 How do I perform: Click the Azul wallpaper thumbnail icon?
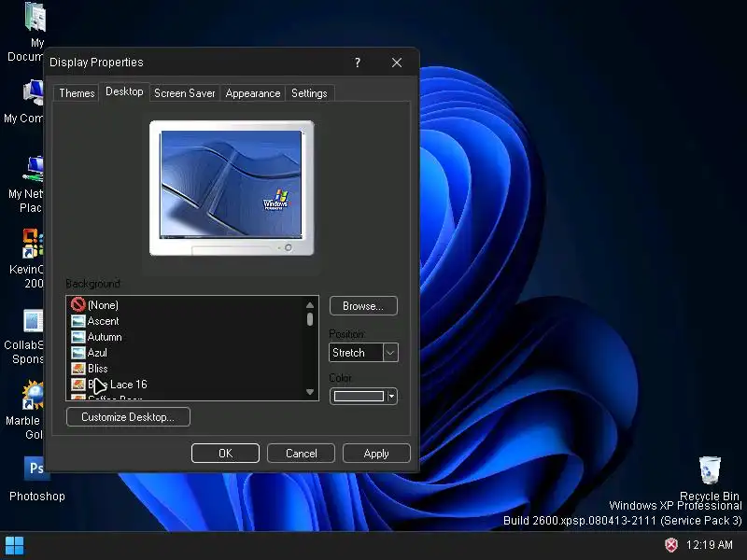78,353
